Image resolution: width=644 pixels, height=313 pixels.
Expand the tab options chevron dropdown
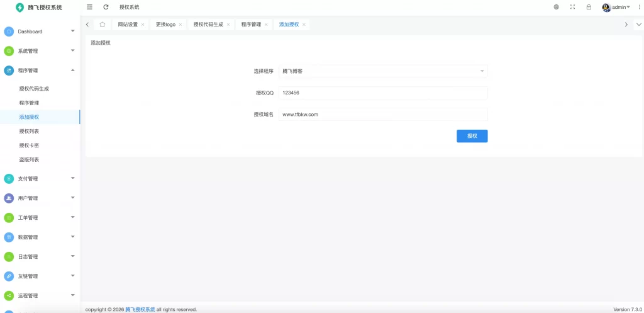pos(639,25)
